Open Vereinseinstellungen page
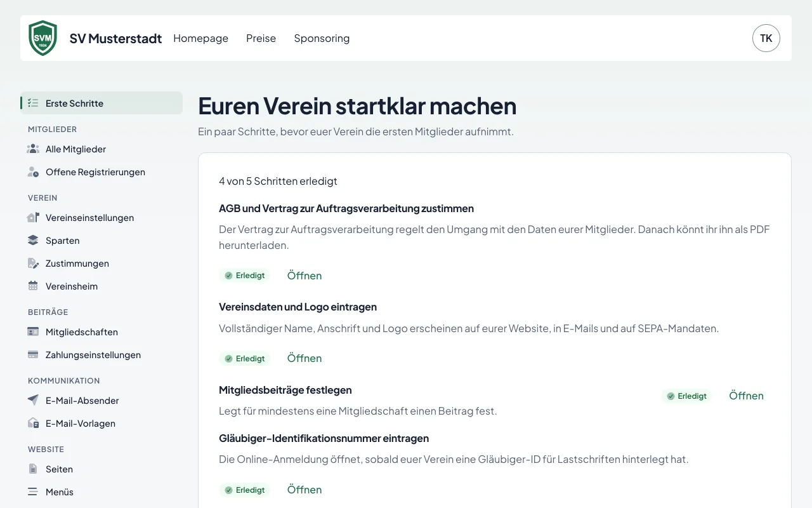Image resolution: width=812 pixels, height=508 pixels. (101, 217)
